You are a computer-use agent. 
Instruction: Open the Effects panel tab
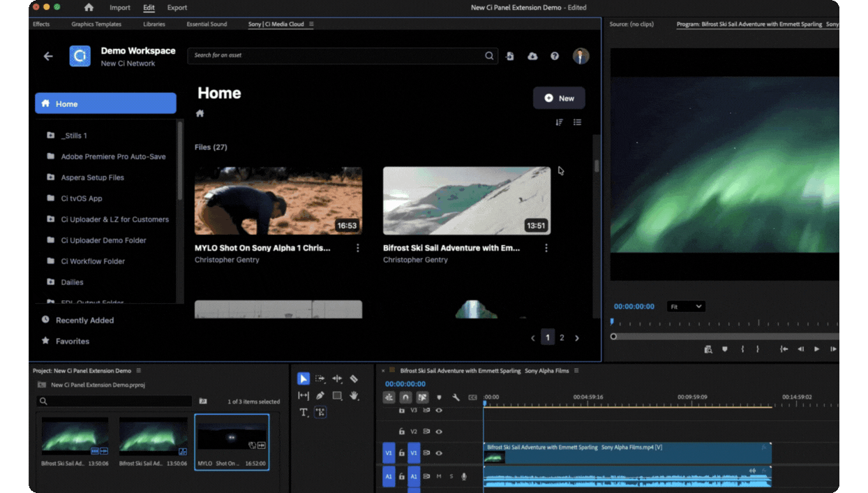tap(41, 24)
